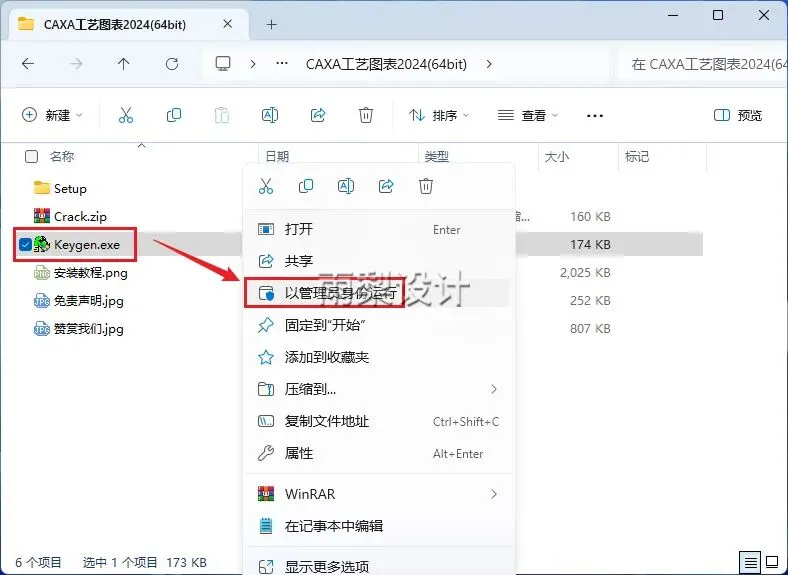Image resolution: width=788 pixels, height=575 pixels.
Task: Choose 在记事本中编辑
Action: pos(379,526)
